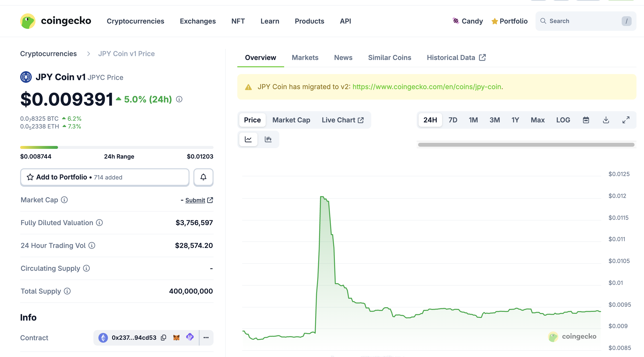Toggle logarithmic scale with LOG

coord(563,120)
